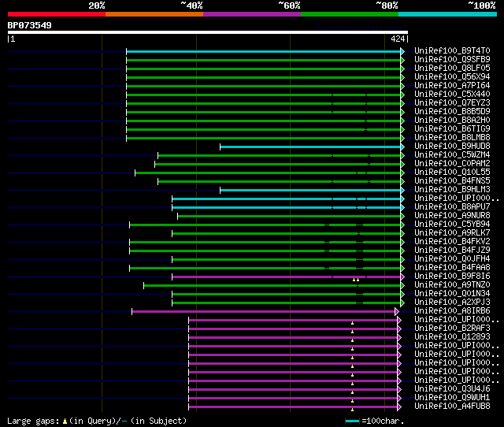Click the green alignment bar for Q9SFB9
The width and height of the screenshot is (504, 427).
point(264,60)
